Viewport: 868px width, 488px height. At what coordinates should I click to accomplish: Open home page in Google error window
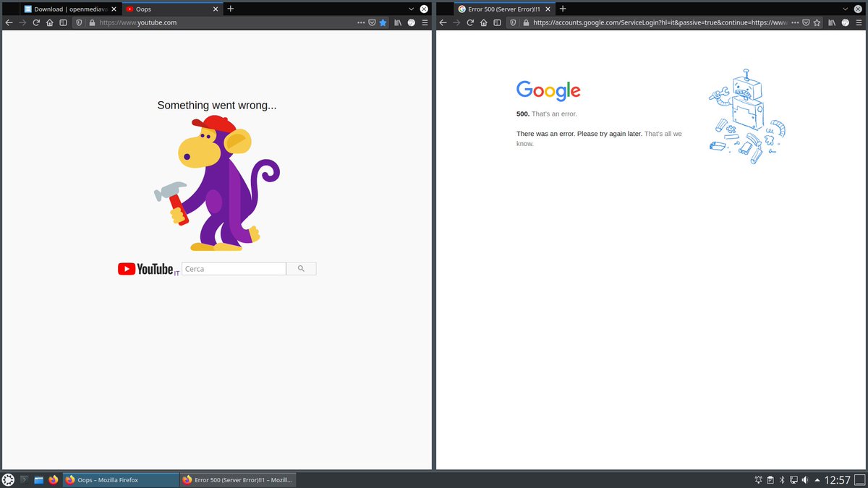(x=483, y=22)
